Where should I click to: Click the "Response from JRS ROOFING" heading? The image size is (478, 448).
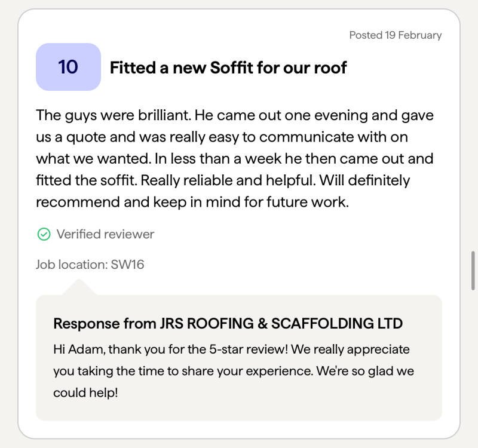pos(228,324)
